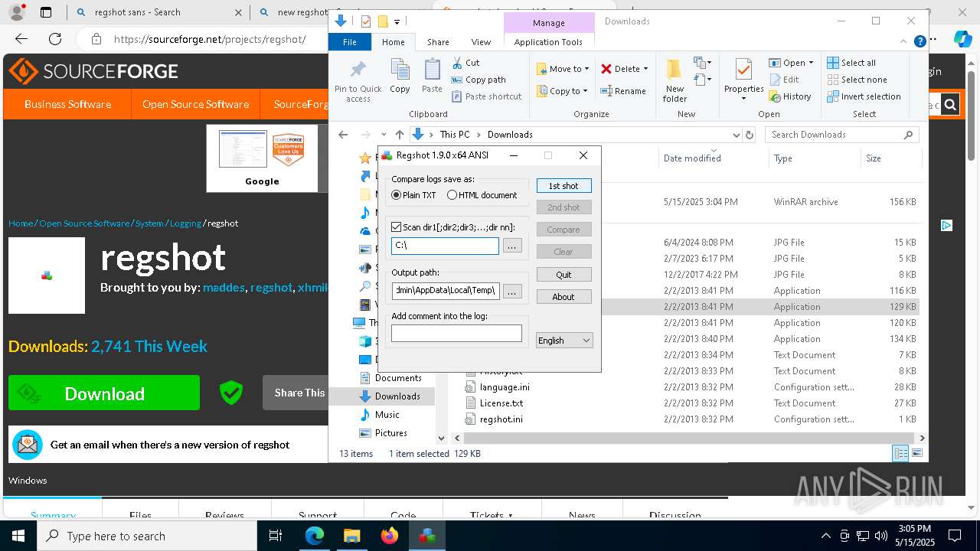Click the scan directory C:\ input field
Viewport: 980px width, 551px height.
[x=445, y=246]
